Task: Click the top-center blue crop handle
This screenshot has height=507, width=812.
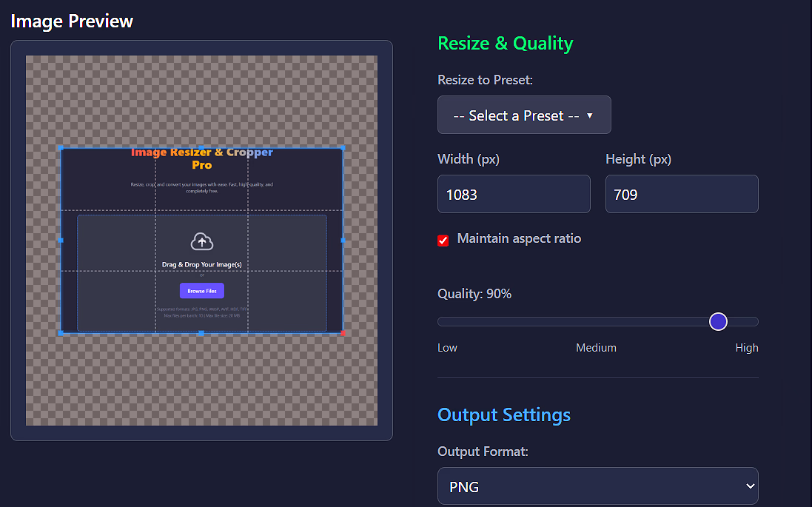Action: coord(201,147)
